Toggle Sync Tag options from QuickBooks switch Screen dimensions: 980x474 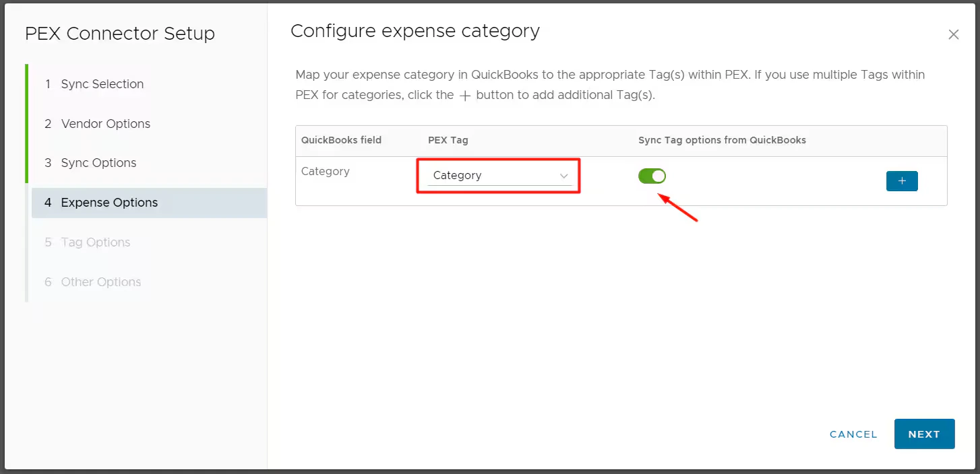[652, 176]
